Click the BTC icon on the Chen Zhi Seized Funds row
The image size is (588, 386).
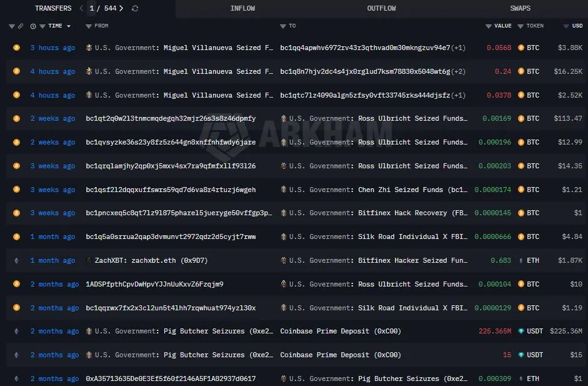click(519, 190)
